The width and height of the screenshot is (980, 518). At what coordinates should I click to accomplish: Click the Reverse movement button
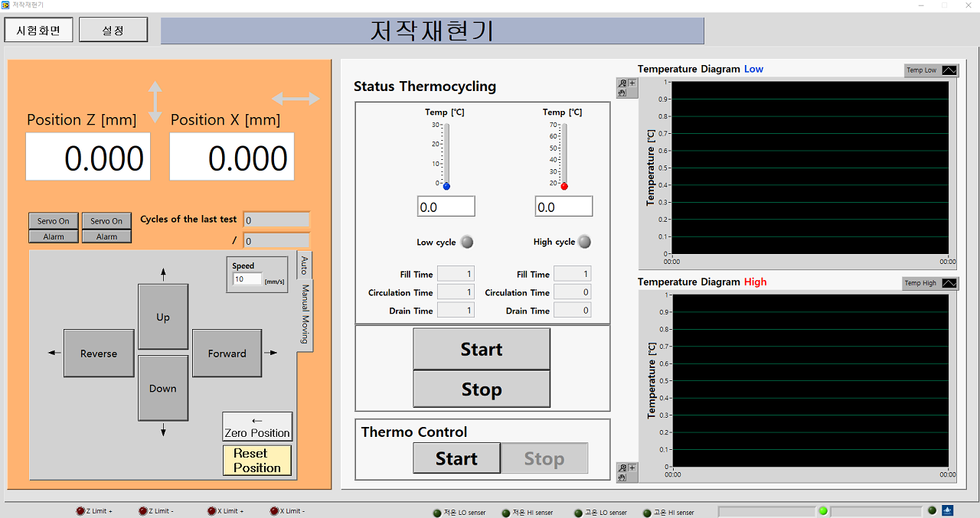point(99,353)
